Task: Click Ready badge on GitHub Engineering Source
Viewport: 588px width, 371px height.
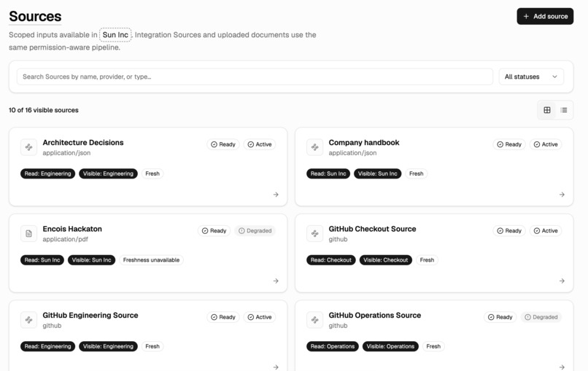Action: pos(223,316)
